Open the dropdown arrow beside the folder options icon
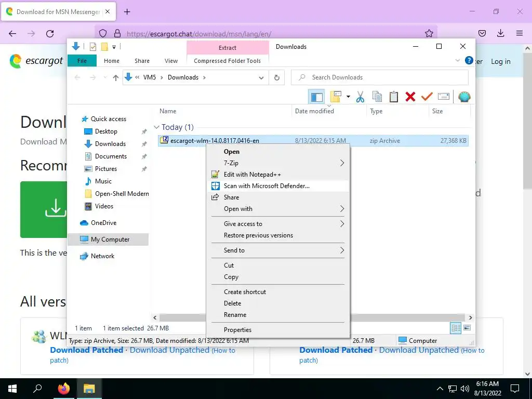 pyautogui.click(x=348, y=97)
